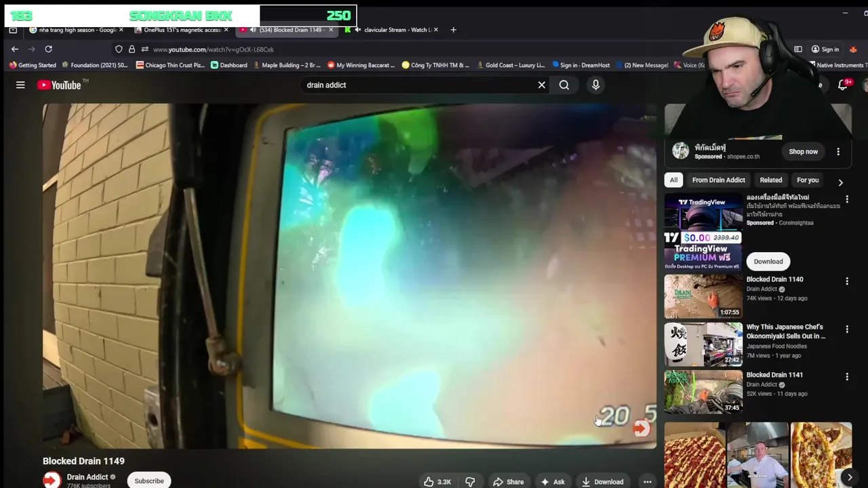Open options for the Okonomiyaki video
The width and height of the screenshot is (868, 488).
tap(847, 329)
